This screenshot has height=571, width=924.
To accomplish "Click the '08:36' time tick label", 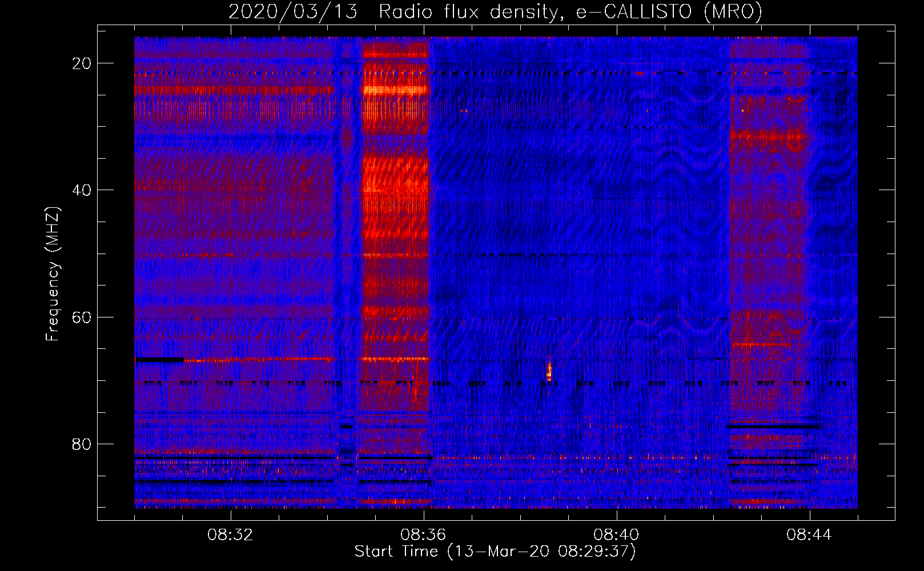I will (424, 535).
